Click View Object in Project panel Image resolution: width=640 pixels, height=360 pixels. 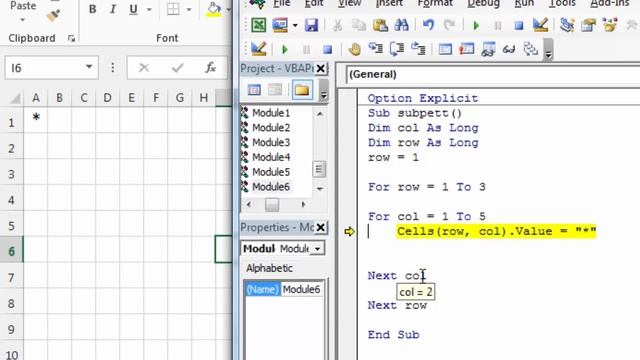275,90
